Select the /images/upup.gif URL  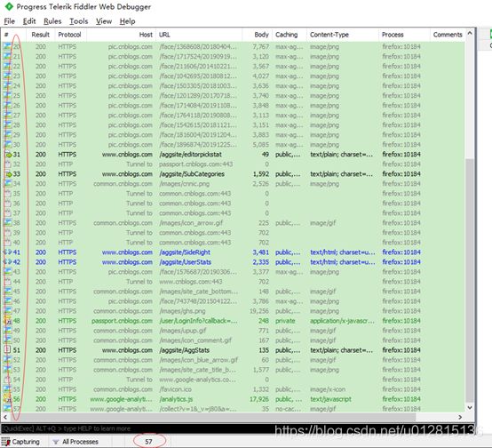click(183, 331)
